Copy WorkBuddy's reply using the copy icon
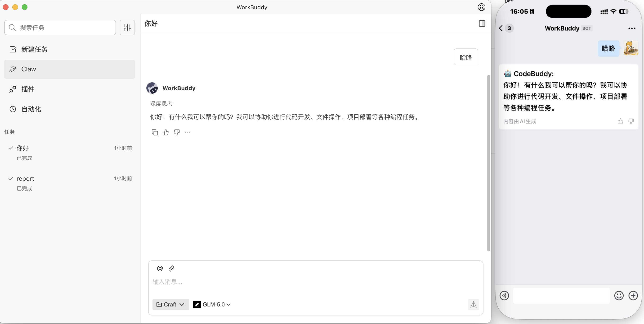The image size is (644, 324). click(155, 132)
